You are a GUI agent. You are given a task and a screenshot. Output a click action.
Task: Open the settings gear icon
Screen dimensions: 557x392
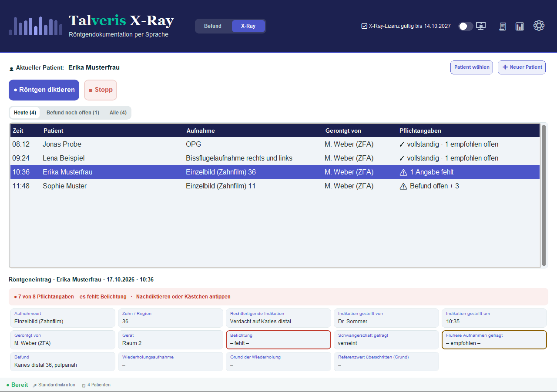click(x=539, y=26)
